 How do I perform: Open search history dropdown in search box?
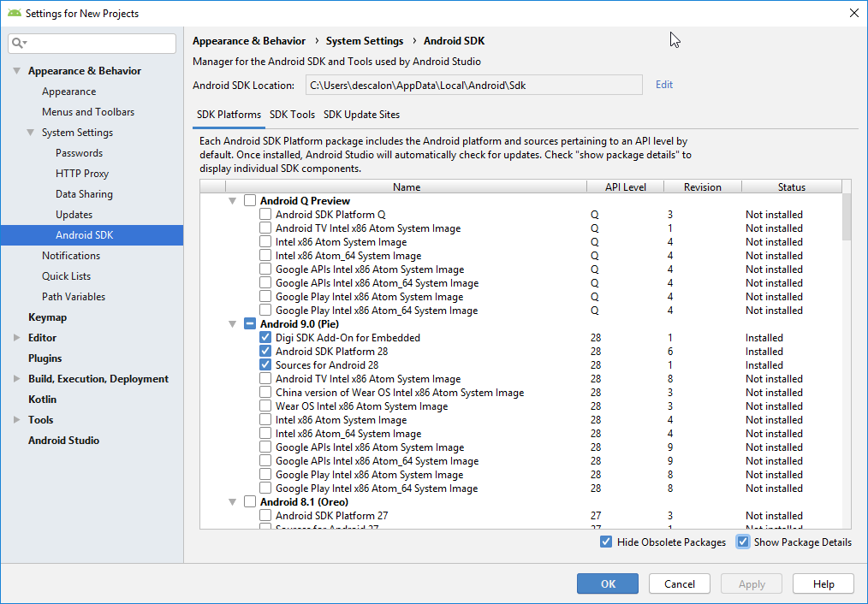point(26,43)
